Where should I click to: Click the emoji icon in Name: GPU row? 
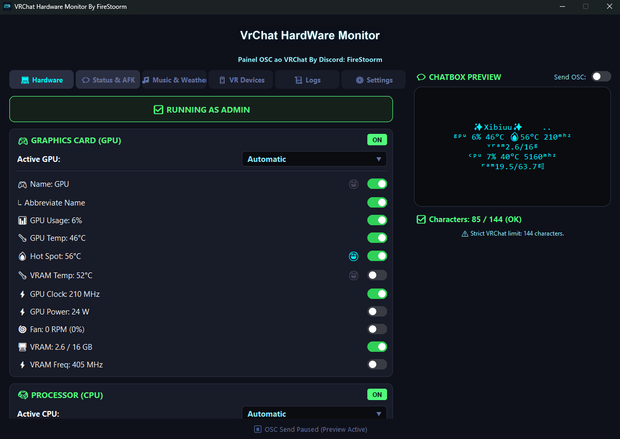coord(353,184)
